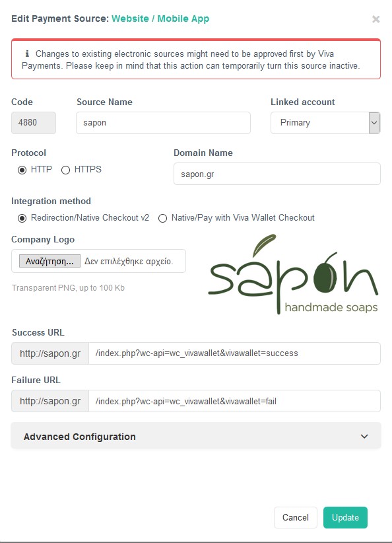This screenshot has height=543, width=392.
Task: Select the Success URL path field
Action: [x=236, y=353]
